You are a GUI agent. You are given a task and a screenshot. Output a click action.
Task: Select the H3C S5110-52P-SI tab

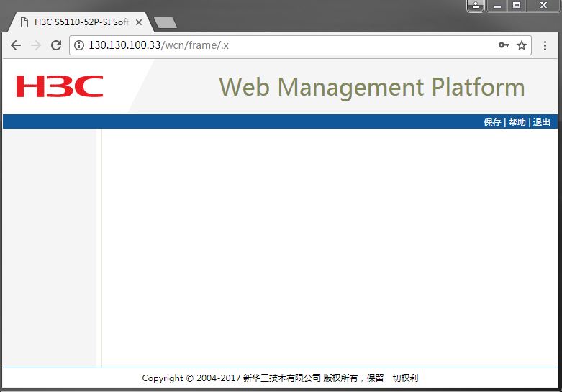(x=81, y=22)
